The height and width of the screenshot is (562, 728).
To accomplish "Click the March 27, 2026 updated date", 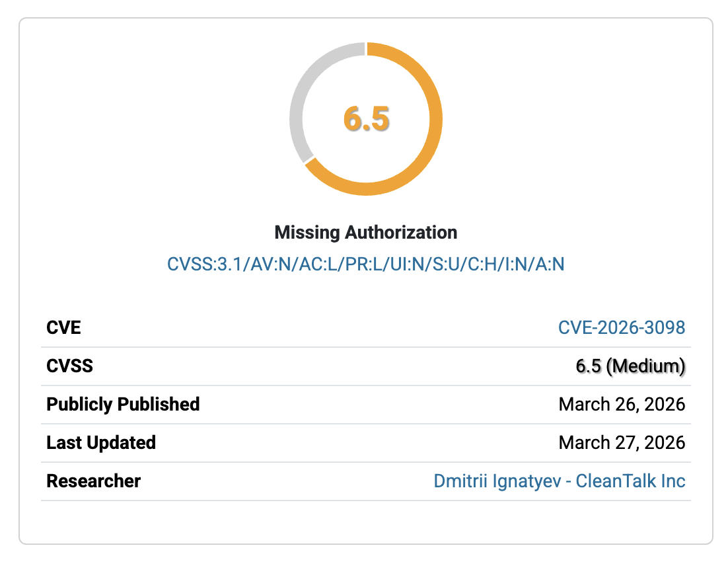I will [621, 442].
